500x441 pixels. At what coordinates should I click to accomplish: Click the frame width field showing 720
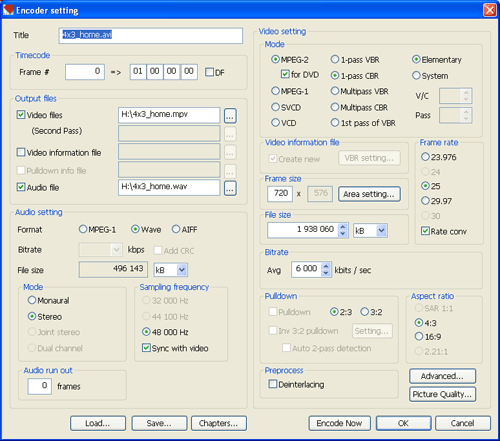click(x=280, y=194)
